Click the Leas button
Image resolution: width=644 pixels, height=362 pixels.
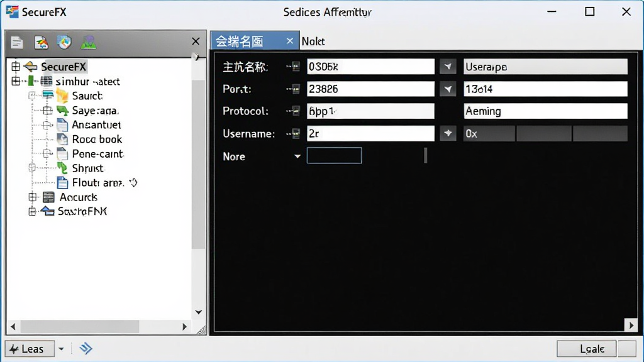click(x=30, y=349)
